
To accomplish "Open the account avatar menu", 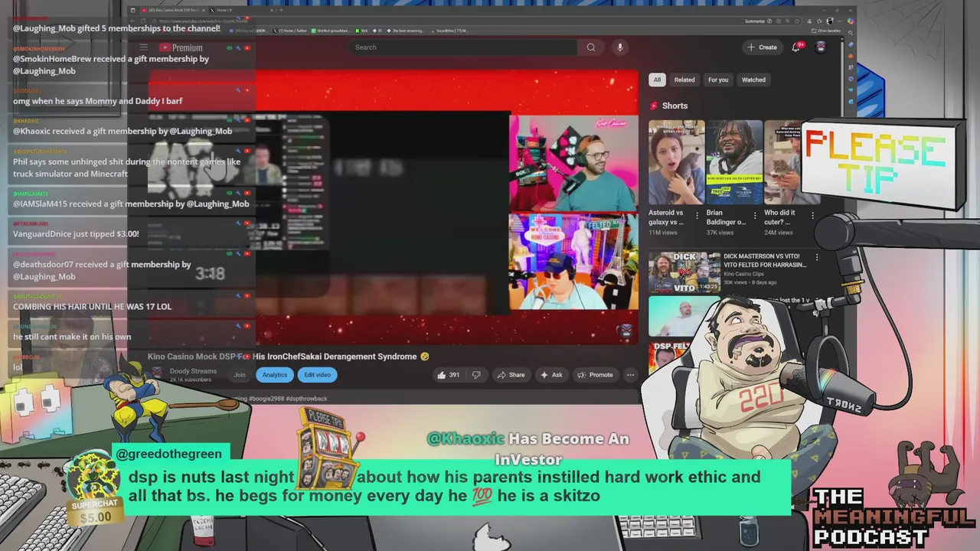I will click(821, 47).
